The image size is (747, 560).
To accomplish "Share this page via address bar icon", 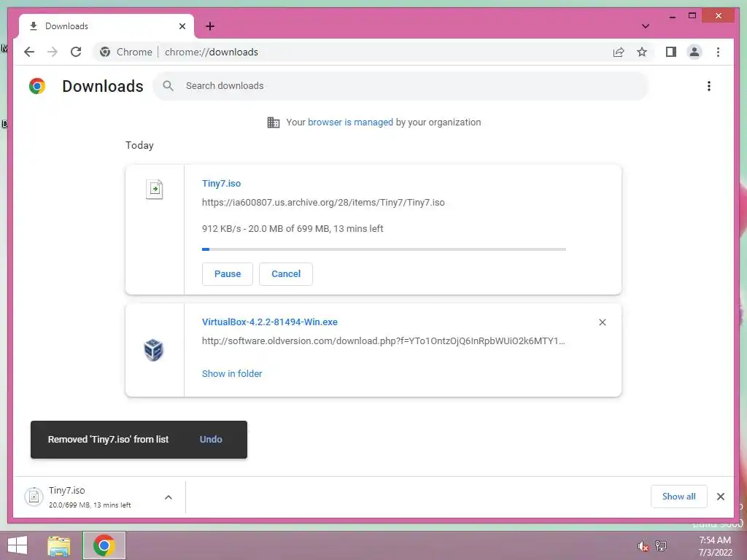I will [x=619, y=52].
